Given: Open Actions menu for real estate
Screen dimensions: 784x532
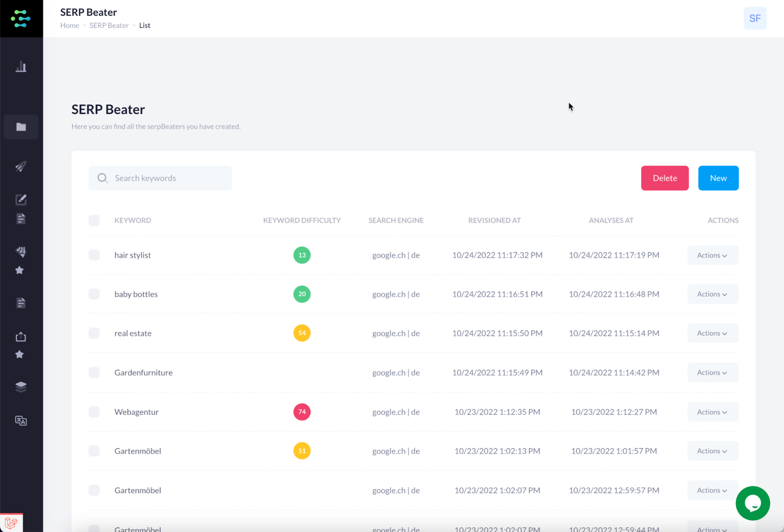Looking at the screenshot, I should pos(712,333).
